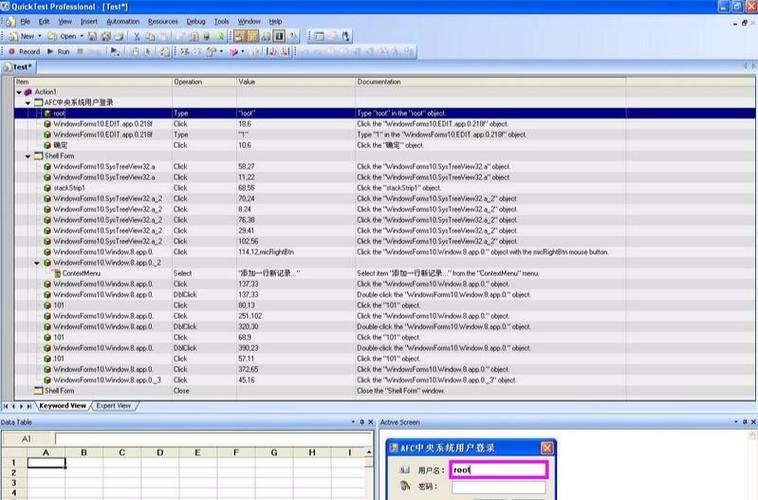Toggle the Data Table pane toolbar icon
Image resolution: width=758 pixels, height=500 pixels.
[x=253, y=36]
